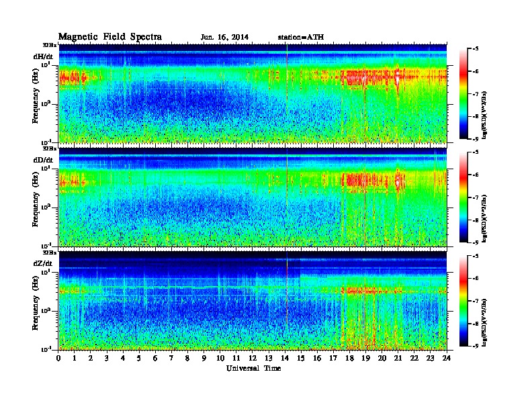Click hour "19" on Universal Time axis
This screenshot has width=532, height=411.
[365, 359]
